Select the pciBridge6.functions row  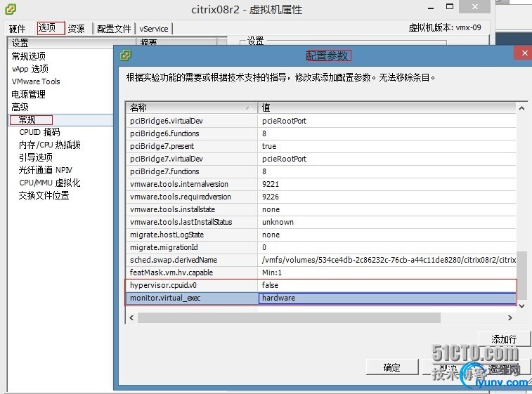[x=321, y=133]
